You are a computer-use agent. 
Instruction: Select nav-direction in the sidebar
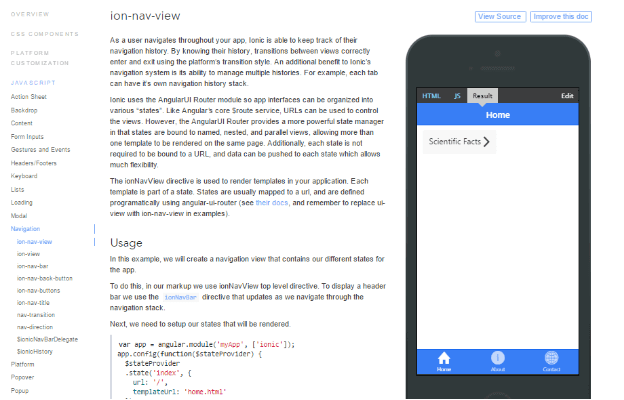point(35,327)
